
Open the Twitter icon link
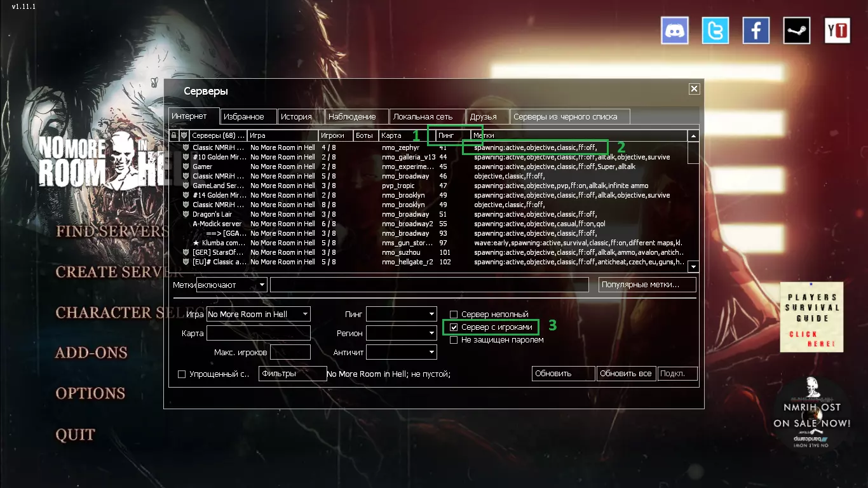tap(715, 30)
